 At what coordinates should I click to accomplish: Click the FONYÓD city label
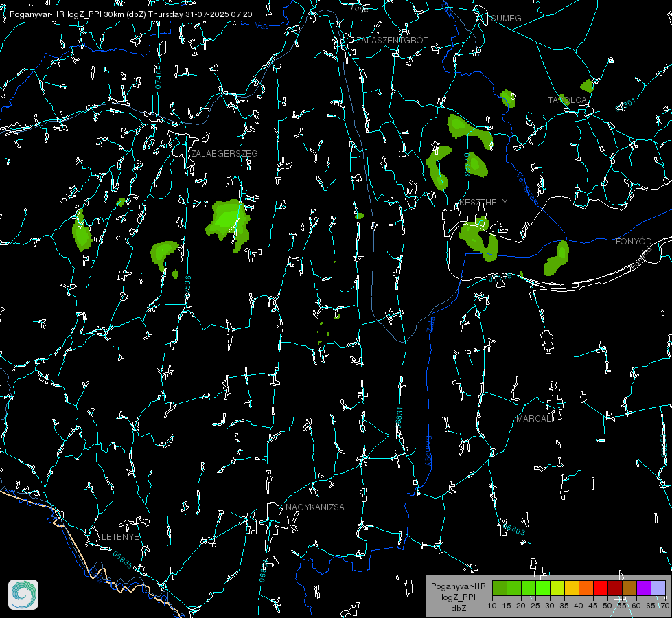(634, 242)
